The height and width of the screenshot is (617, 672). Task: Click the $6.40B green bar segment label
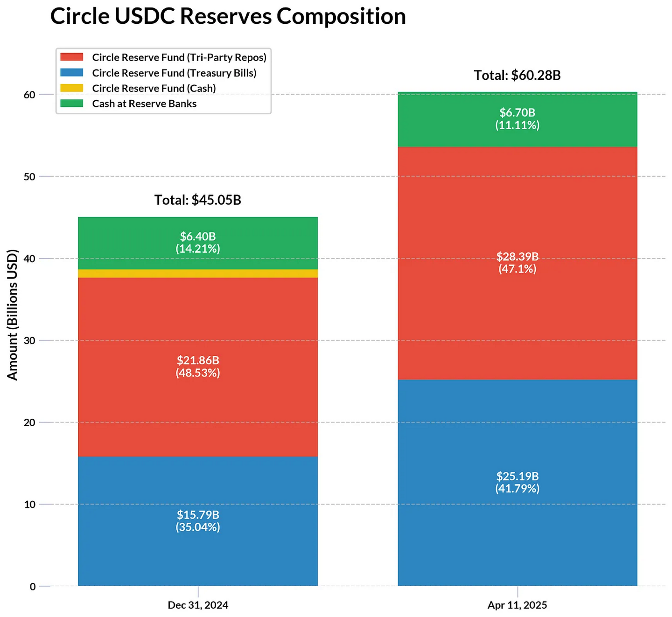(x=198, y=236)
